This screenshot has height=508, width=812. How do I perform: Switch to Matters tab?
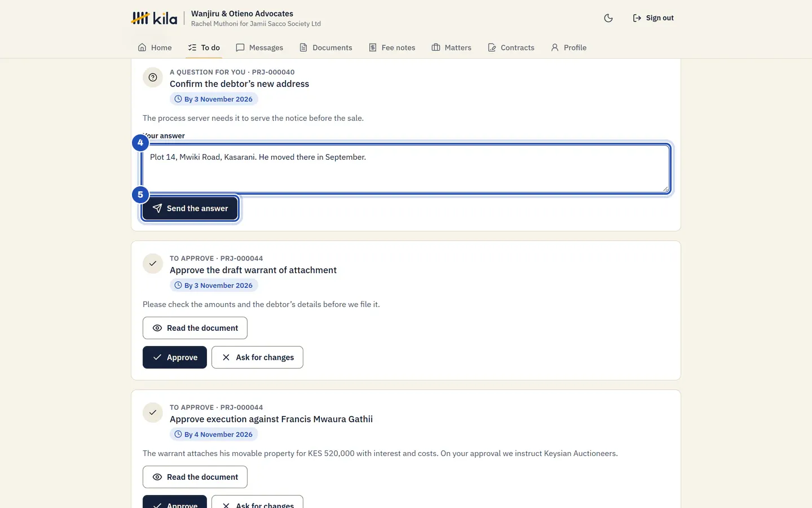tap(451, 47)
